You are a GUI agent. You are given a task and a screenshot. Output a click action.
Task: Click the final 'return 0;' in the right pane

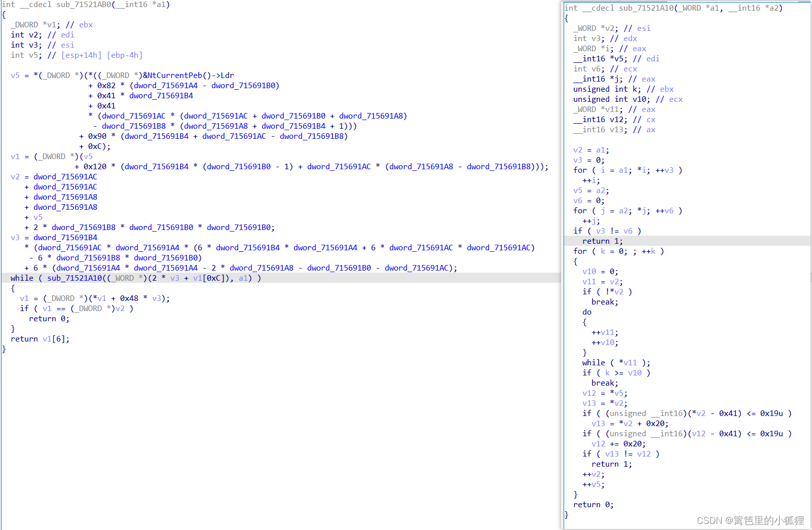[594, 505]
